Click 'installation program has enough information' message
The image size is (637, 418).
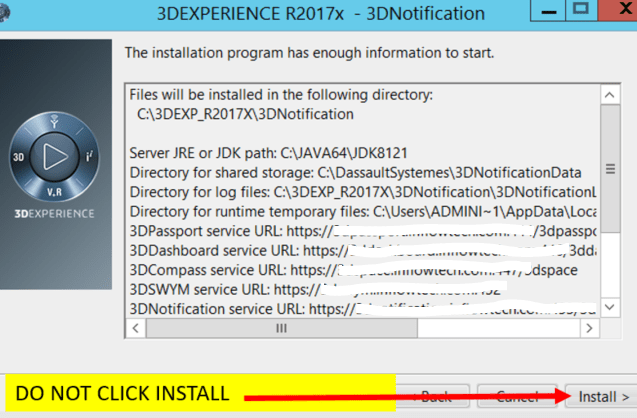[309, 53]
